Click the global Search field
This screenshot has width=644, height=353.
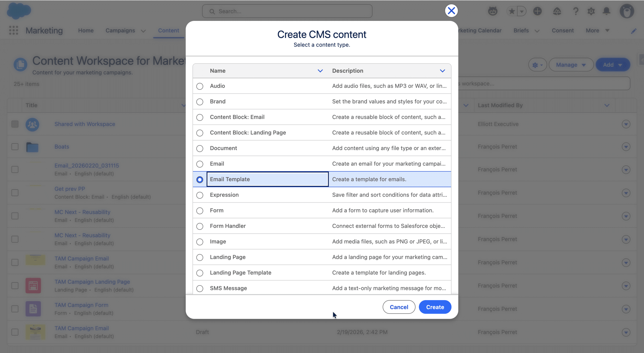coord(287,11)
